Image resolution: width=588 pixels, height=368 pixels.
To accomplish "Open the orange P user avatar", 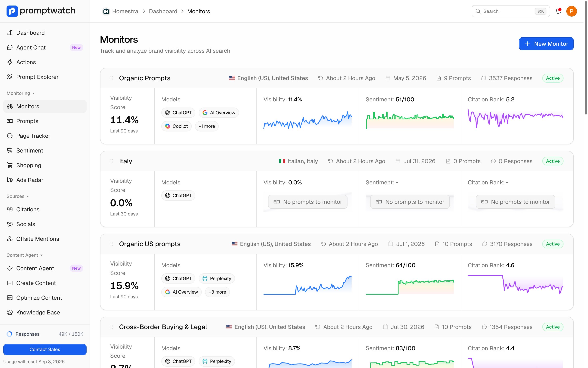I will [x=571, y=11].
